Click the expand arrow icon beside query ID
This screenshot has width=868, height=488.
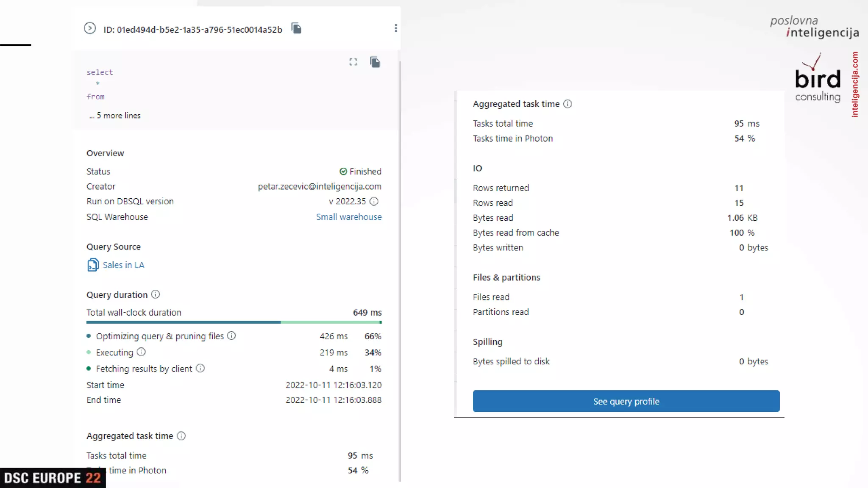pos(89,28)
